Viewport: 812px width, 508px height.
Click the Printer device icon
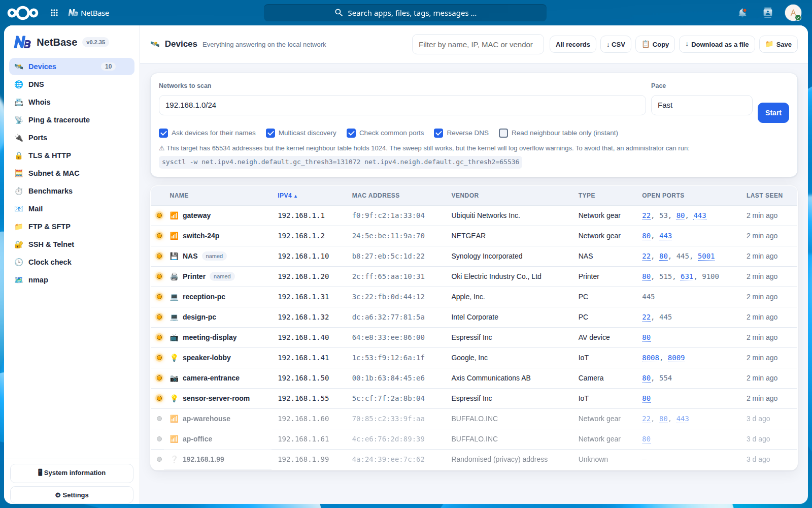coord(174,276)
